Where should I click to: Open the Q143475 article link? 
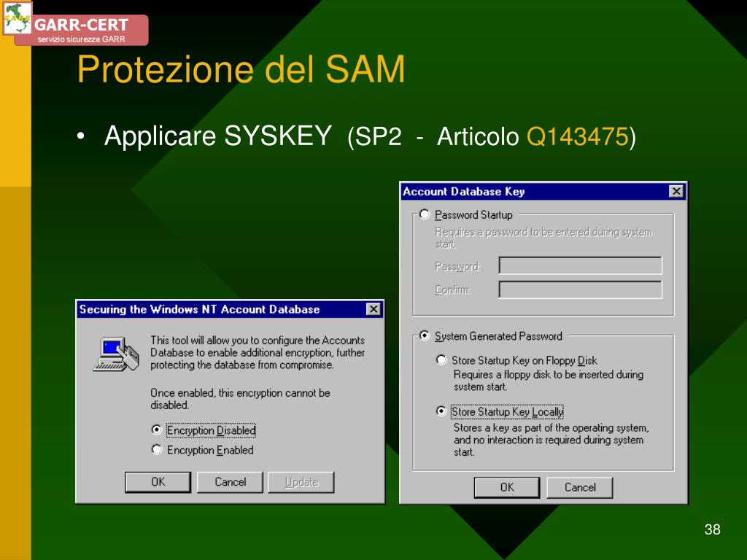578,136
